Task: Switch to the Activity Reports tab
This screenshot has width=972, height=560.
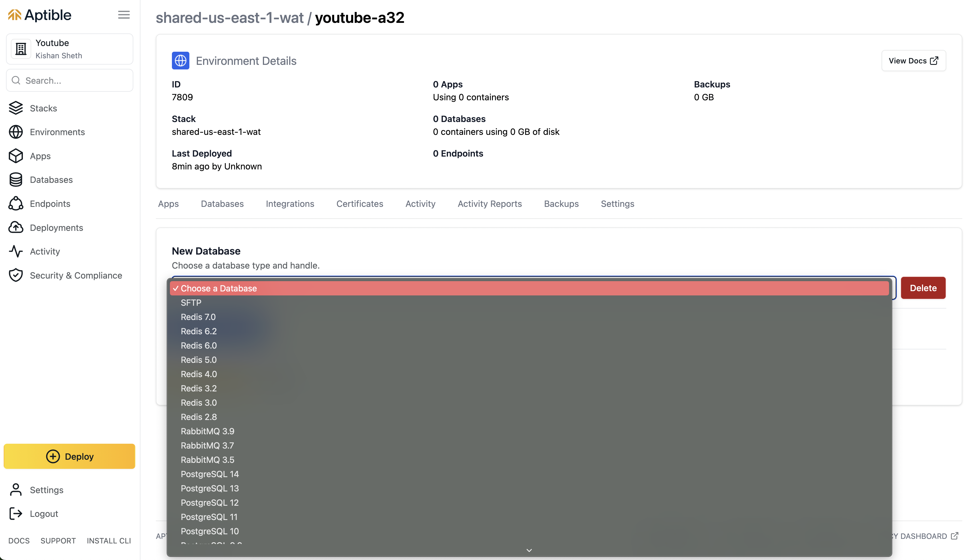Action: coord(489,204)
